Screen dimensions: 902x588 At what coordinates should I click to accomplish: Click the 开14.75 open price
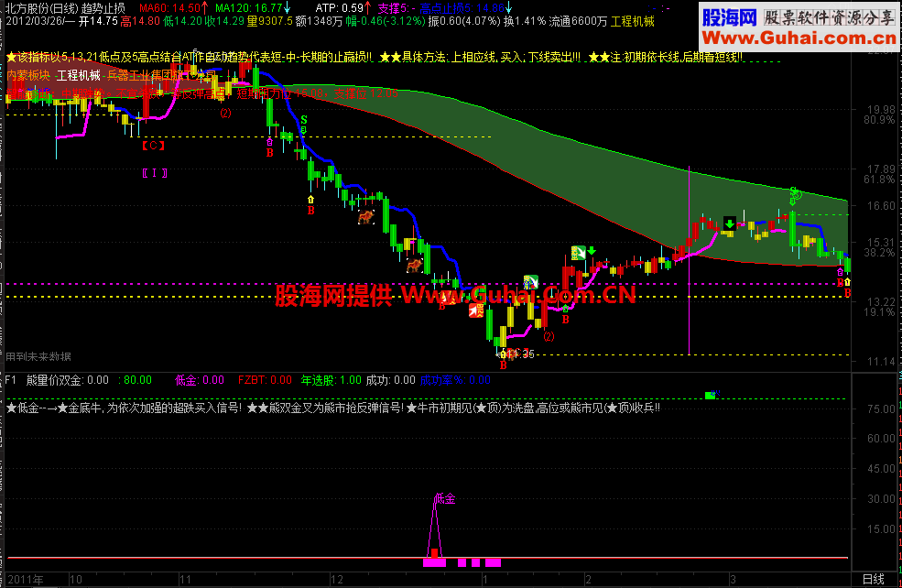coord(98,21)
